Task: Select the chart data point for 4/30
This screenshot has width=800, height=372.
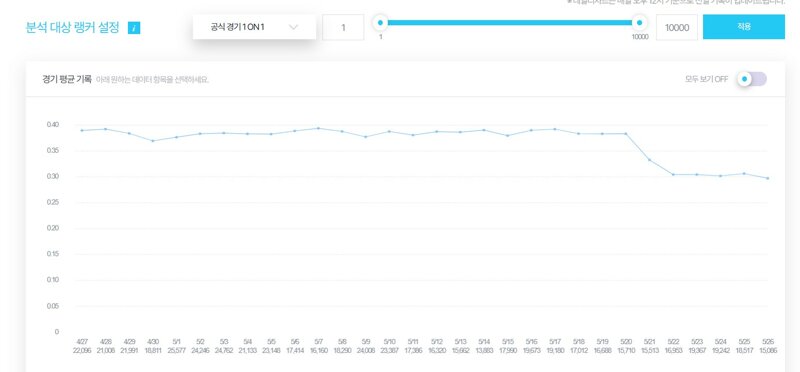Action: [x=153, y=141]
